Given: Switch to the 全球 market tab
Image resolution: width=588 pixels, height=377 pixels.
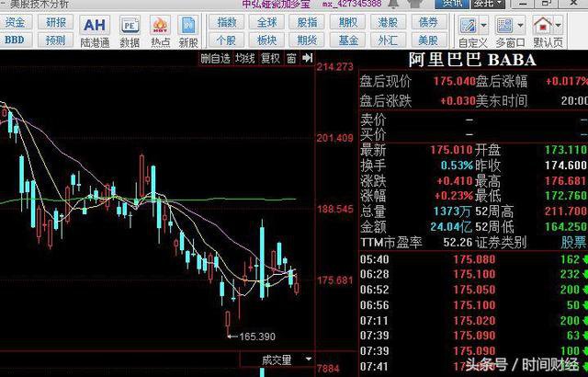Looking at the screenshot, I should click(x=266, y=22).
